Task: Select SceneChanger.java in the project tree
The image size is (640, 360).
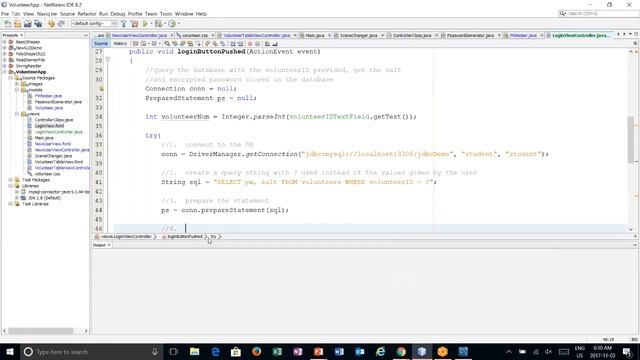Action: click(53, 156)
